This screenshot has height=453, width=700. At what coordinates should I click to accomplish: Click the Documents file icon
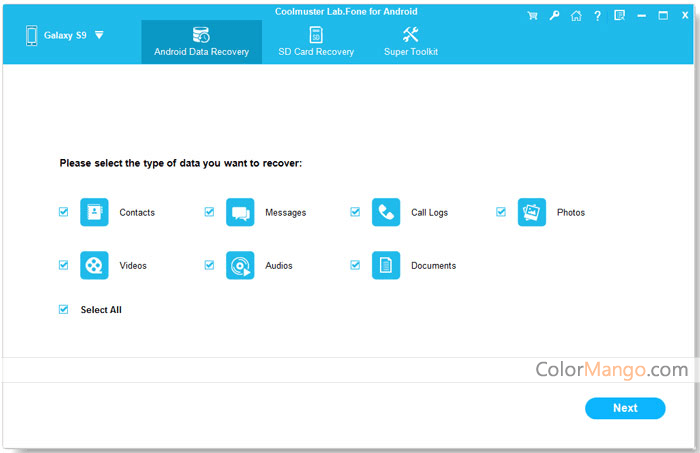pyautogui.click(x=386, y=265)
